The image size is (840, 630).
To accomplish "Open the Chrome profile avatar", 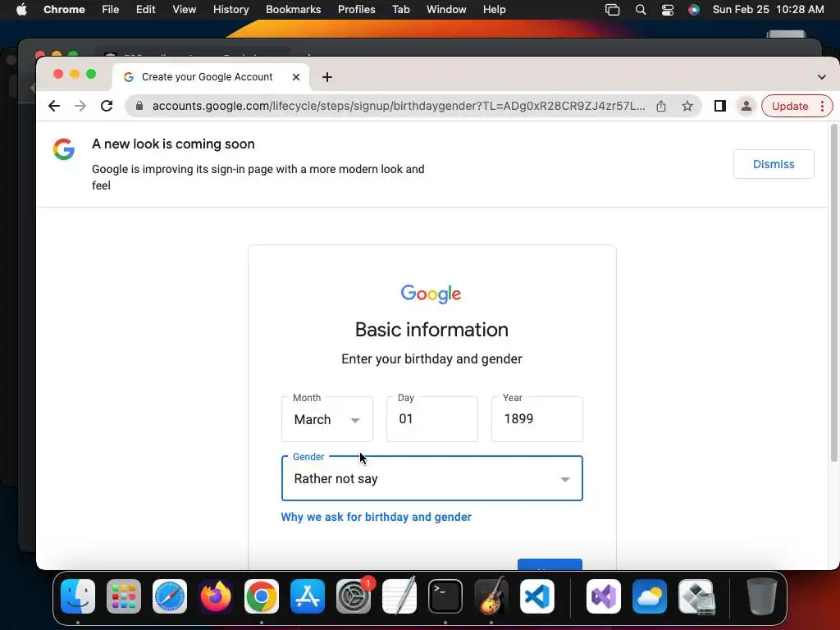I will (746, 106).
